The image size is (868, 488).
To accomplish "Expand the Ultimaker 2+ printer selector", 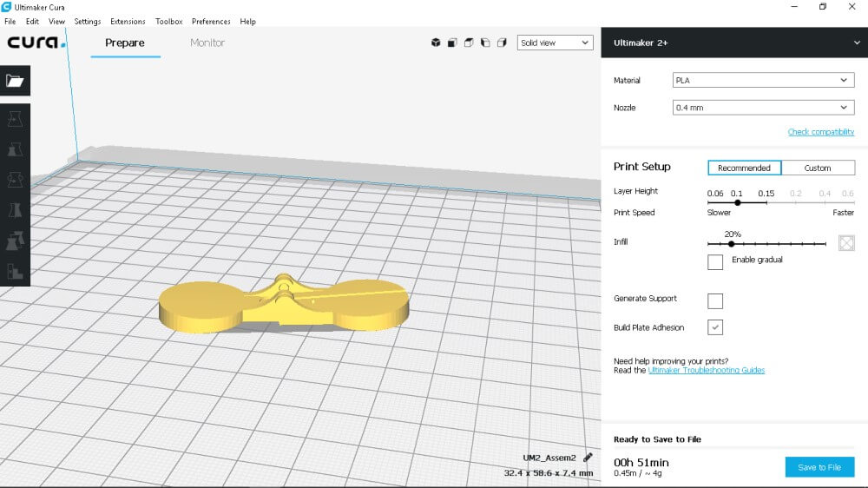I will coord(734,43).
